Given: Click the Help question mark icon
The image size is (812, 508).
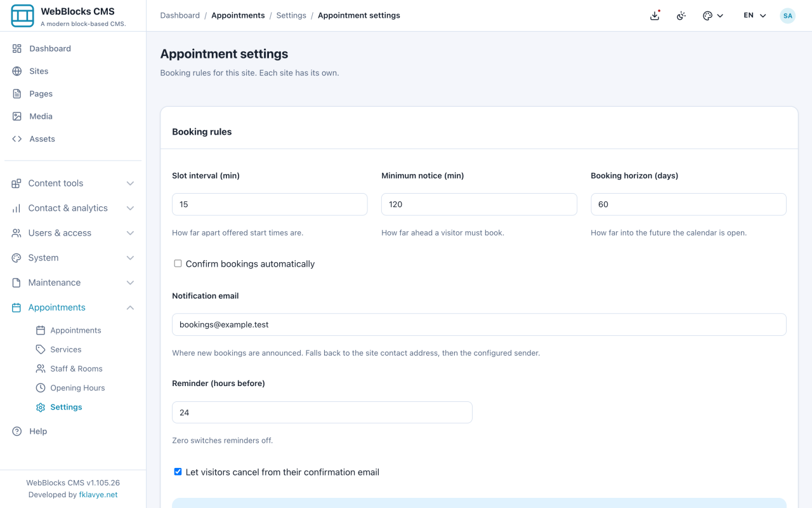Looking at the screenshot, I should 17,431.
